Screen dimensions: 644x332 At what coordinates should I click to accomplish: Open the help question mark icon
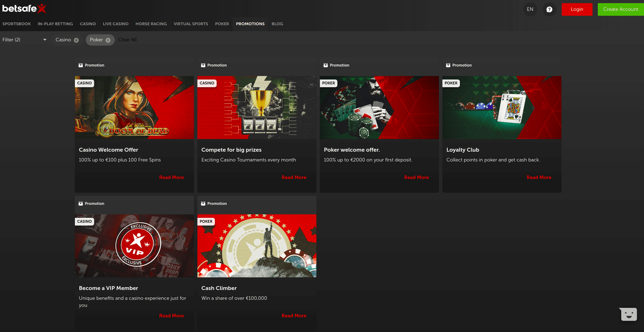pyautogui.click(x=549, y=9)
